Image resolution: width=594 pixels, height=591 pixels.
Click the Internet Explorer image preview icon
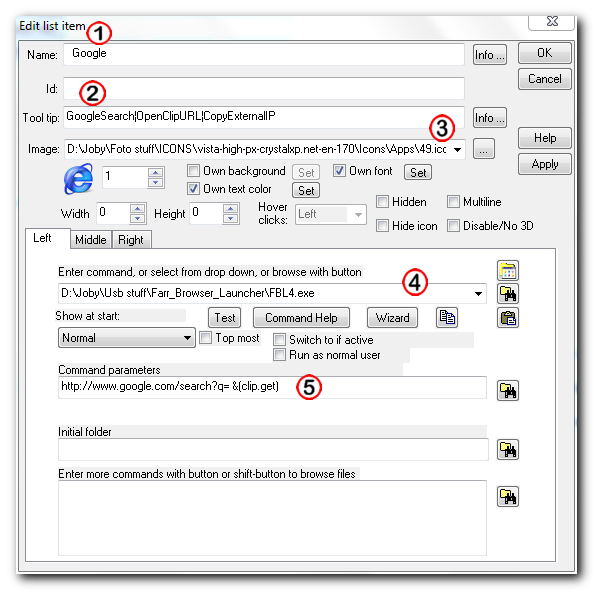tap(78, 179)
